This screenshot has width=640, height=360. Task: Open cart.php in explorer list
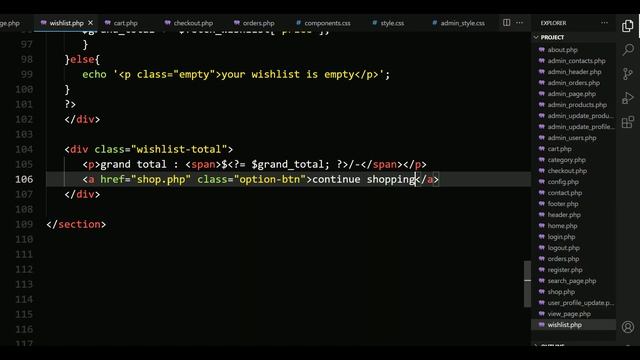(559, 149)
